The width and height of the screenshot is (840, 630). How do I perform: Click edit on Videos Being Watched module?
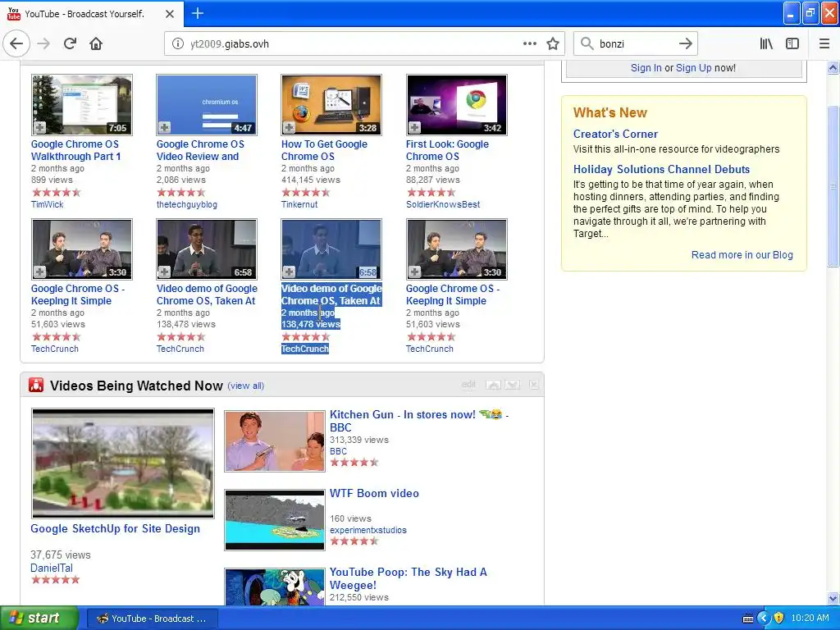468,384
